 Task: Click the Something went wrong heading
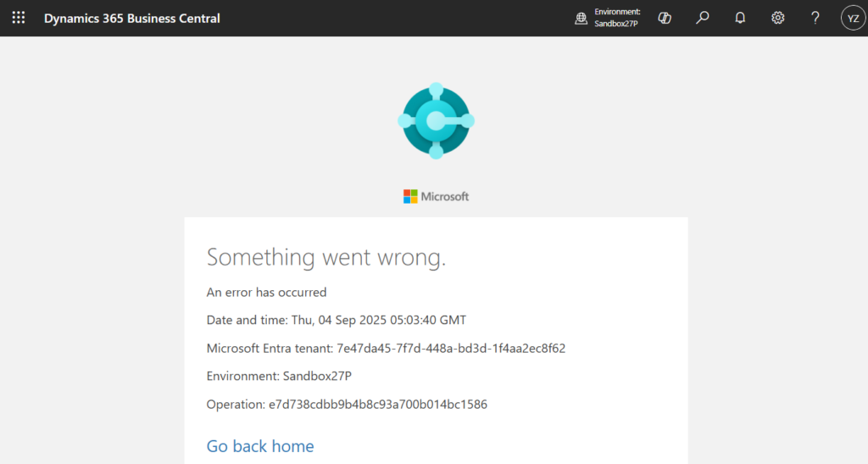(326, 258)
